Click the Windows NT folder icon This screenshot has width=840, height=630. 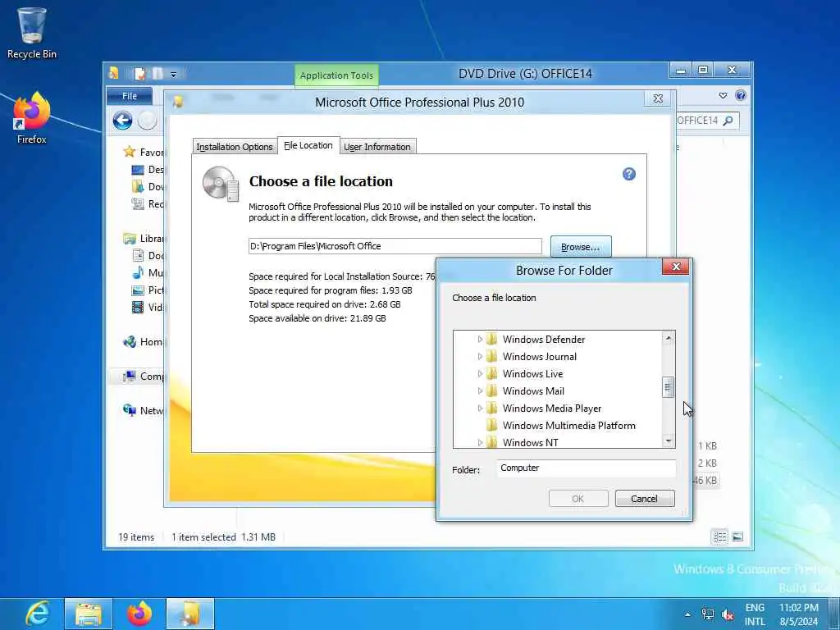(491, 442)
